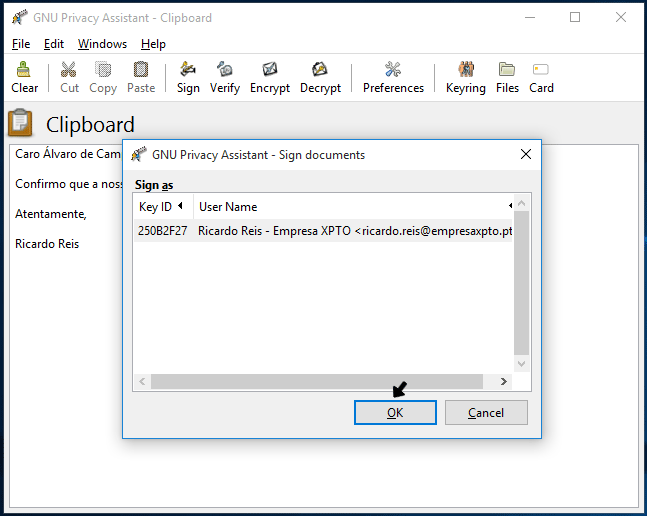Cancel the Sign documents dialog
Viewport: 647px width, 516px height.
tap(486, 412)
